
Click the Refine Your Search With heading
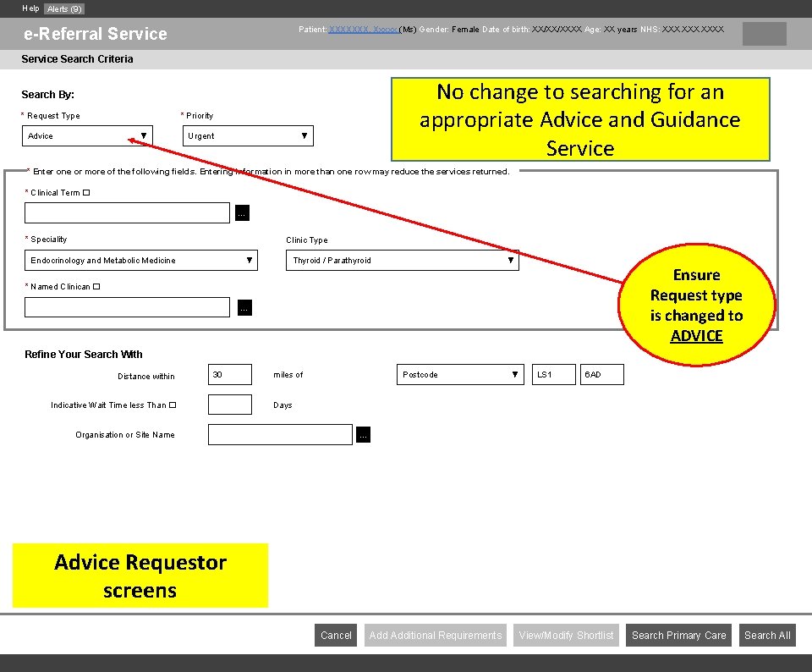coord(84,355)
